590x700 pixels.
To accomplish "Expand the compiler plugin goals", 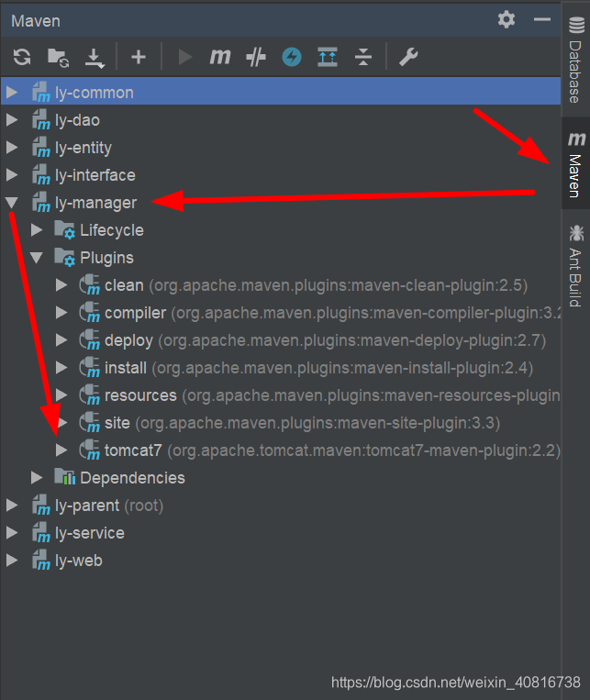I will coord(61,313).
